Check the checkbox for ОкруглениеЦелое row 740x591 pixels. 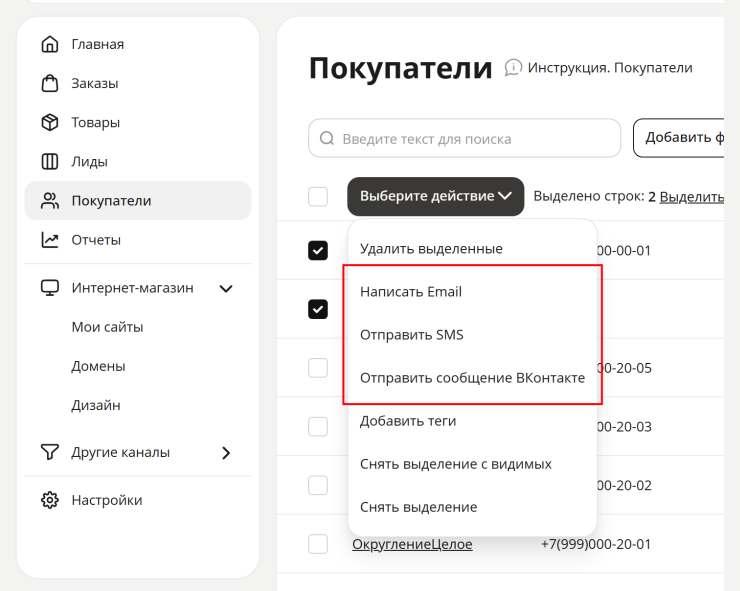318,544
